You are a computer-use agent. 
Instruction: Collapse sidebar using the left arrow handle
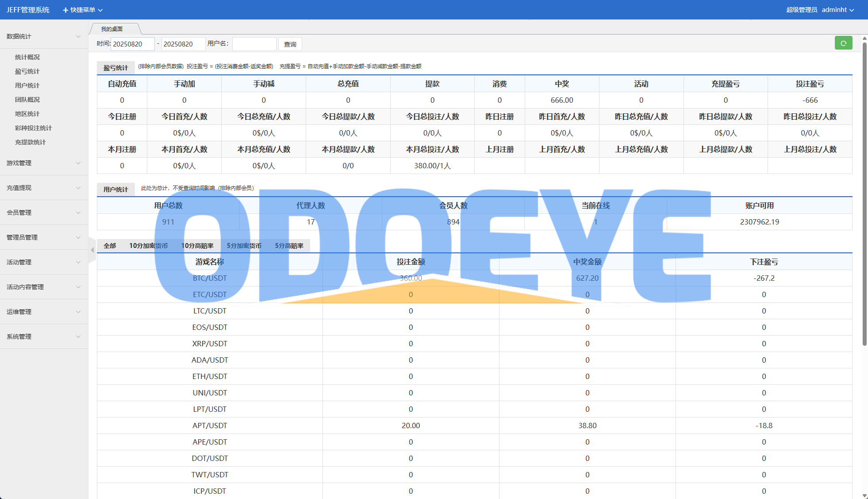(92, 250)
